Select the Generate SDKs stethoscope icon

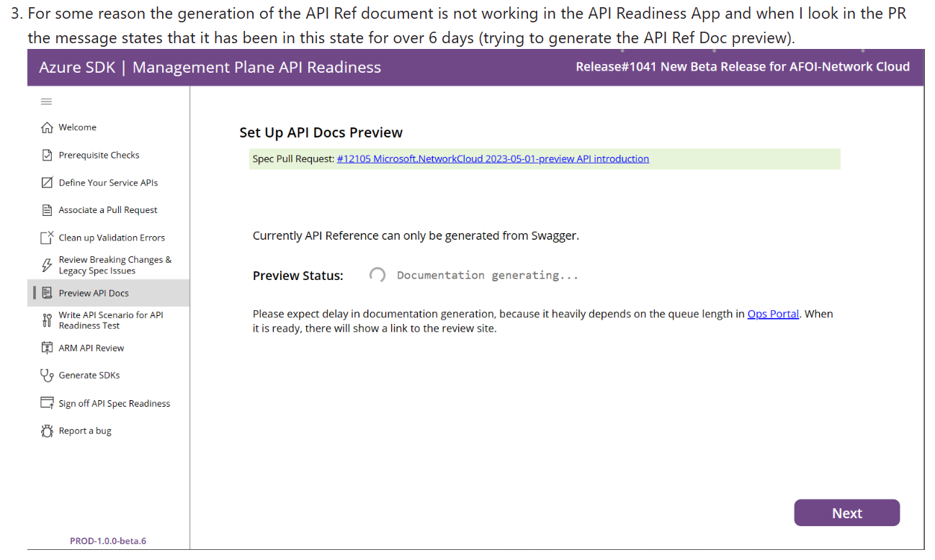(47, 375)
